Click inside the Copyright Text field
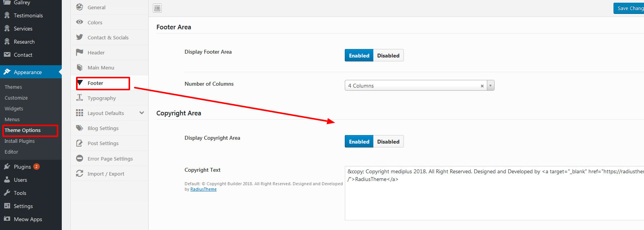This screenshot has width=644, height=230. 494,193
